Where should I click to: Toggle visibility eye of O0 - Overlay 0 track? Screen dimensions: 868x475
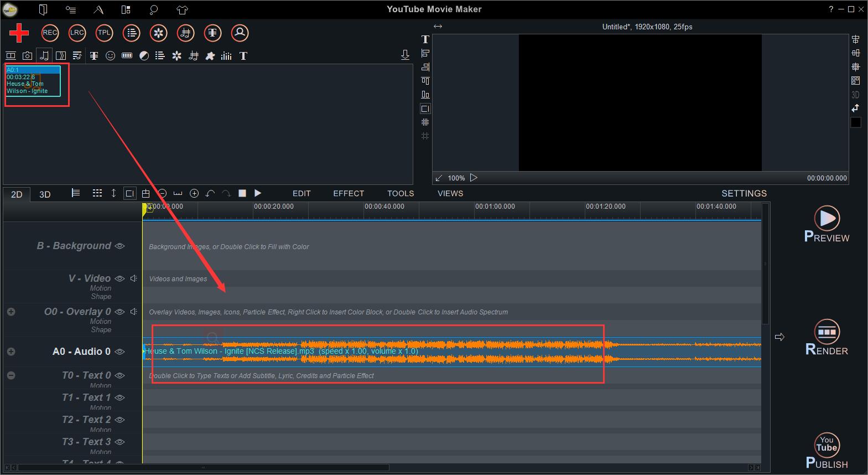(119, 312)
